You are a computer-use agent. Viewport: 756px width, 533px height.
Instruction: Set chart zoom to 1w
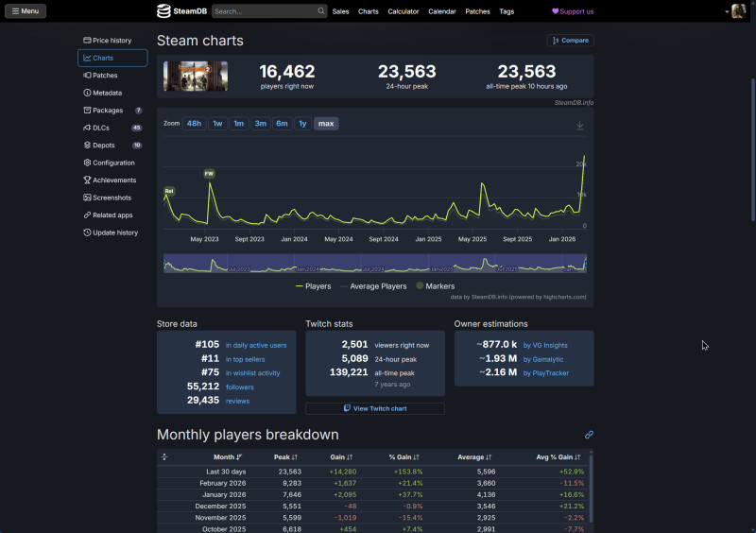(217, 124)
